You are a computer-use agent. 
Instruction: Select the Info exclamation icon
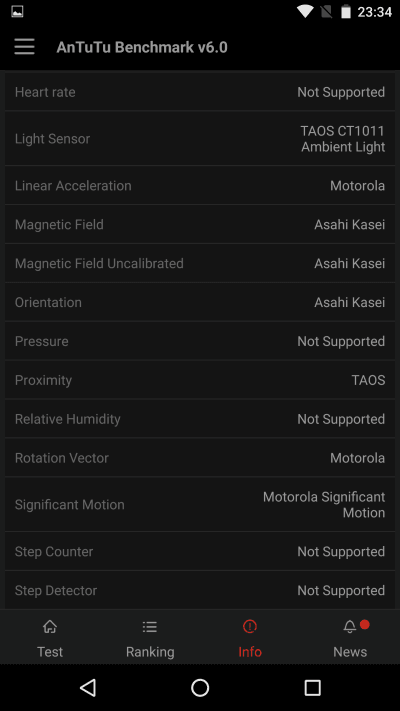pos(250,627)
